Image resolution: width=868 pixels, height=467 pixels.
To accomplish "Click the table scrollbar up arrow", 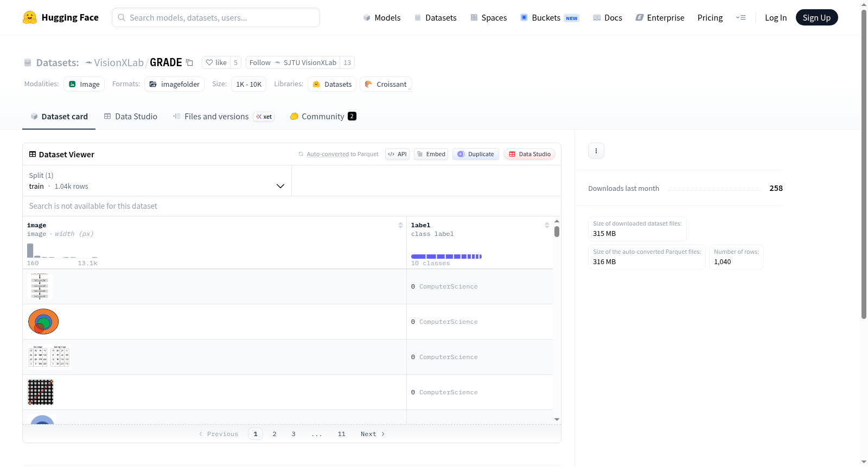I will click(557, 221).
